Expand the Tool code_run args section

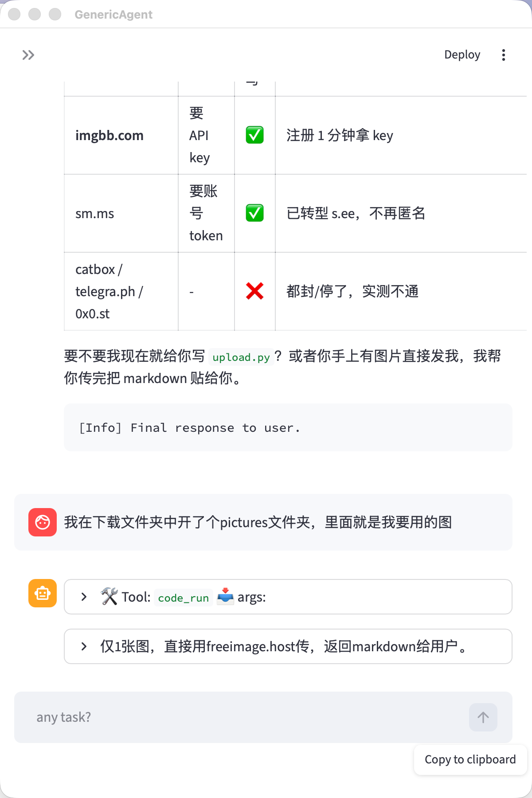(288, 597)
